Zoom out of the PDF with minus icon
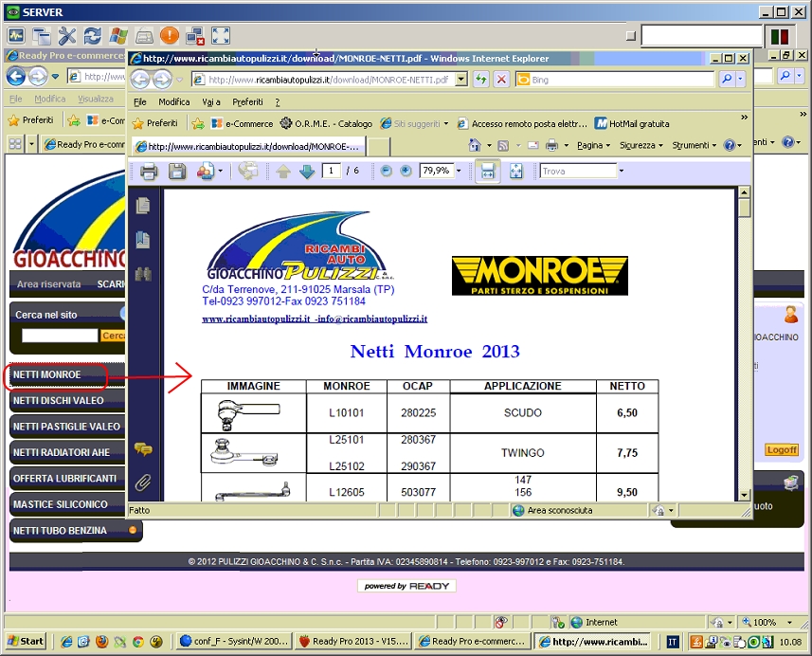 point(386,171)
